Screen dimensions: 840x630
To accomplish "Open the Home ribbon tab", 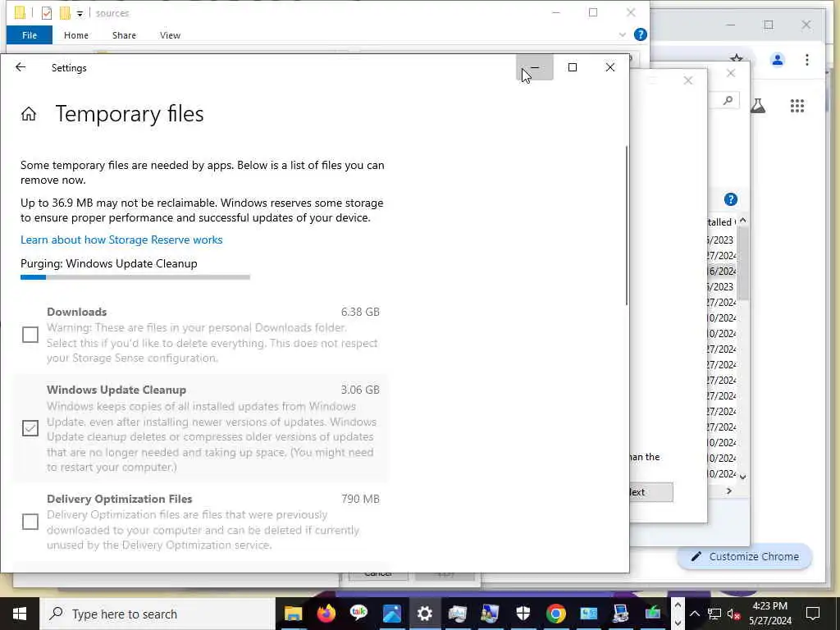I will coord(76,34).
